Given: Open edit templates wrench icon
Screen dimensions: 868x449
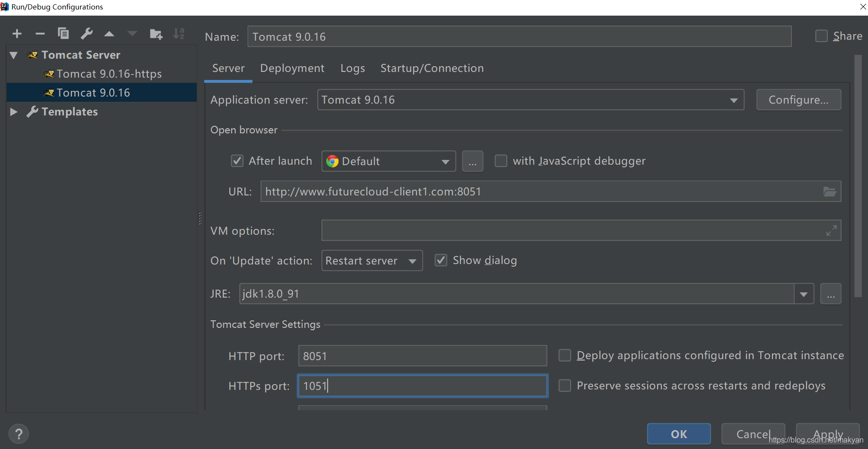Looking at the screenshot, I should coord(87,34).
